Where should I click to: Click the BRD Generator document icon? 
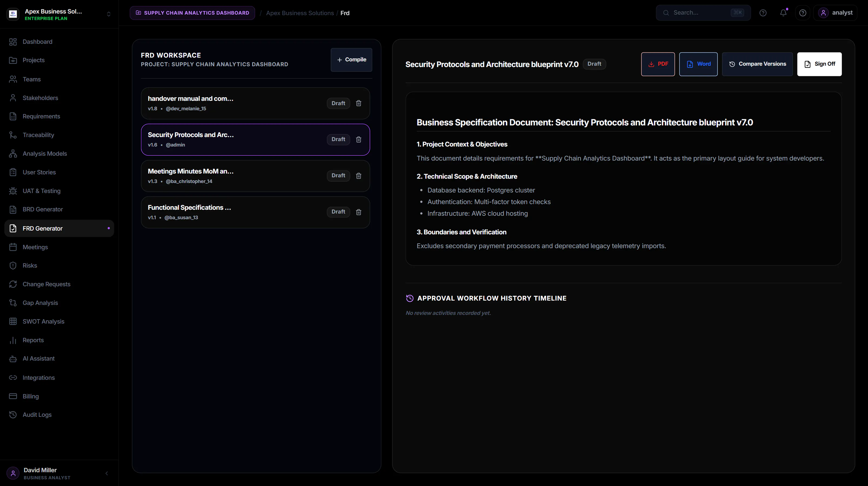(x=13, y=210)
